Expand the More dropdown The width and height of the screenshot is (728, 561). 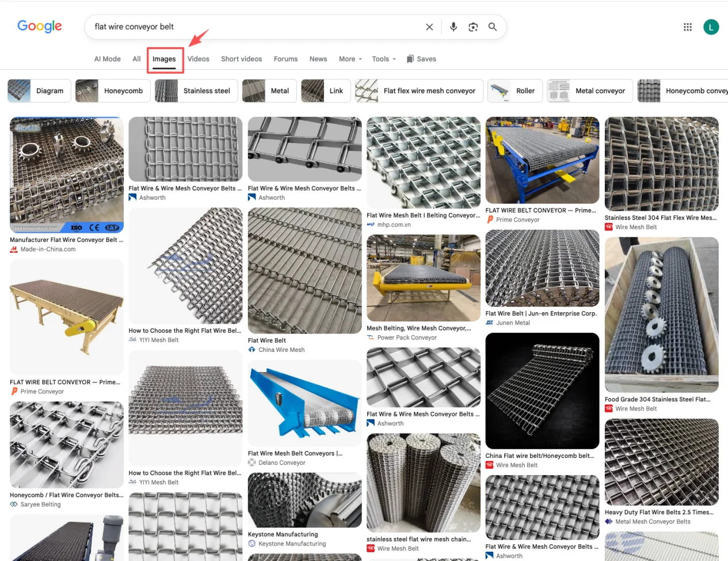(350, 59)
